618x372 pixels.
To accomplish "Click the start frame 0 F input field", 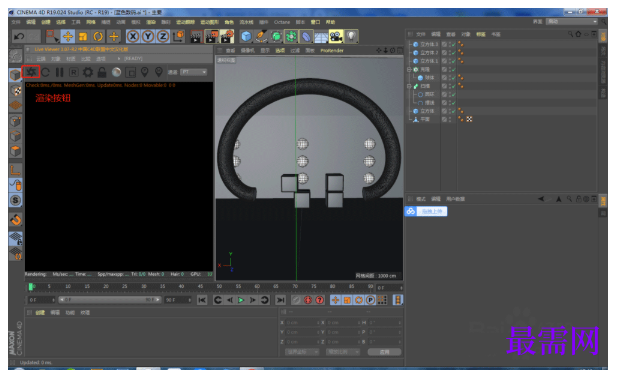I will 41,300.
